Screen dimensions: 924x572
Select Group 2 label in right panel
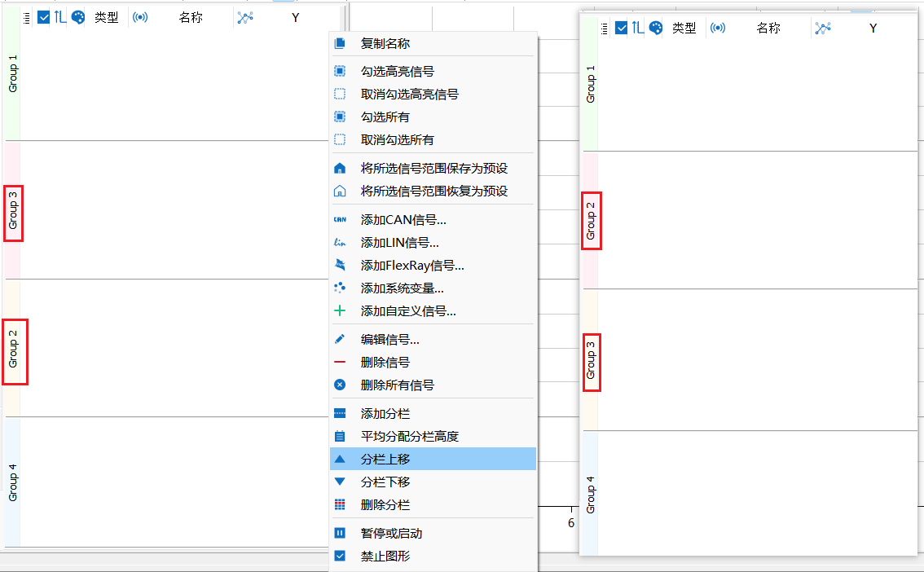coord(591,221)
